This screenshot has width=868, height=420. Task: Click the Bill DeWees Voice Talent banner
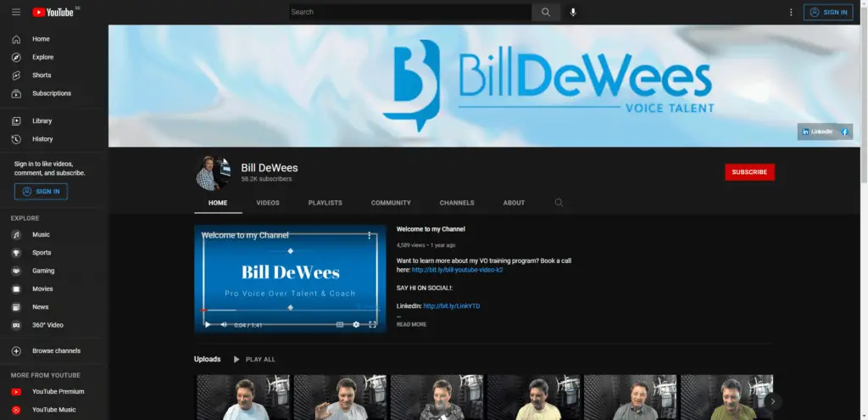[x=484, y=86]
